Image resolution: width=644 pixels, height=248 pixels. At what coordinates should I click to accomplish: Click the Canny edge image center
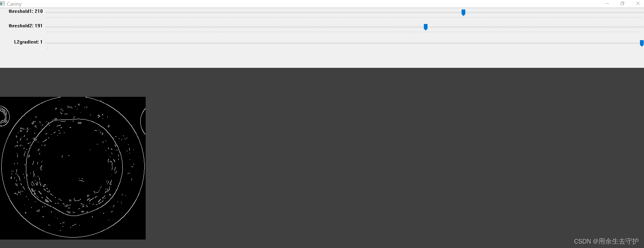pyautogui.click(x=73, y=168)
